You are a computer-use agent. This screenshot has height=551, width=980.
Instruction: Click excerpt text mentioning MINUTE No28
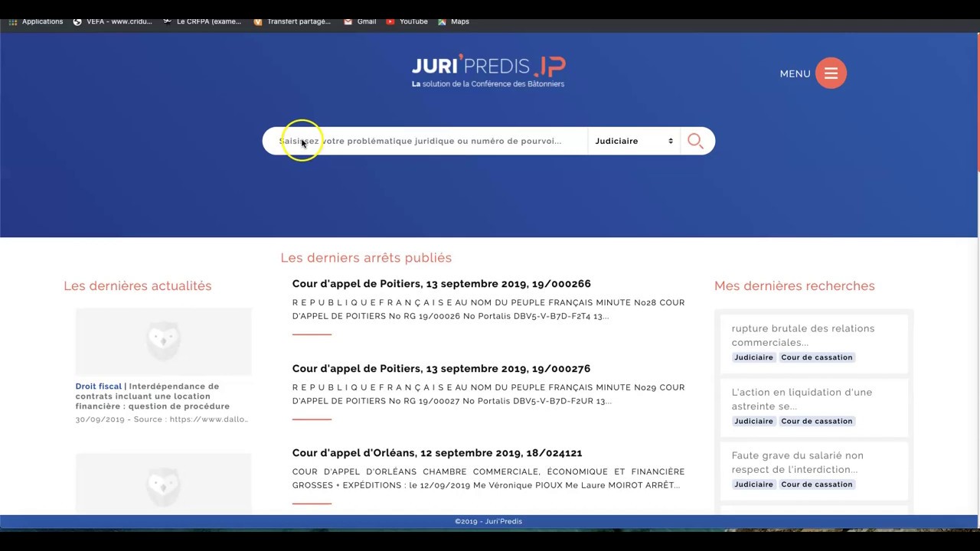point(488,309)
